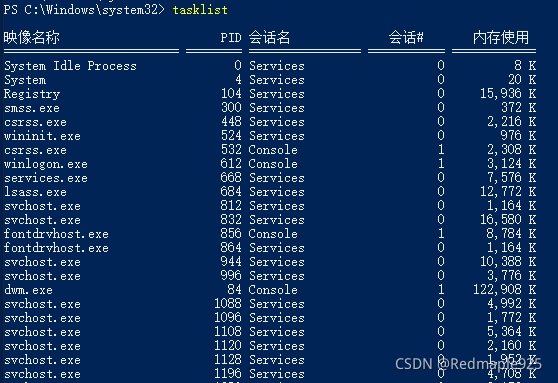
Task: Select the winlogon.exe process name
Action: [46, 164]
